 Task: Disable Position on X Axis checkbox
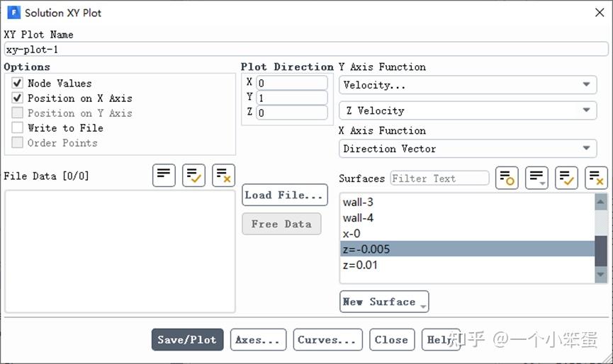pyautogui.click(x=18, y=98)
